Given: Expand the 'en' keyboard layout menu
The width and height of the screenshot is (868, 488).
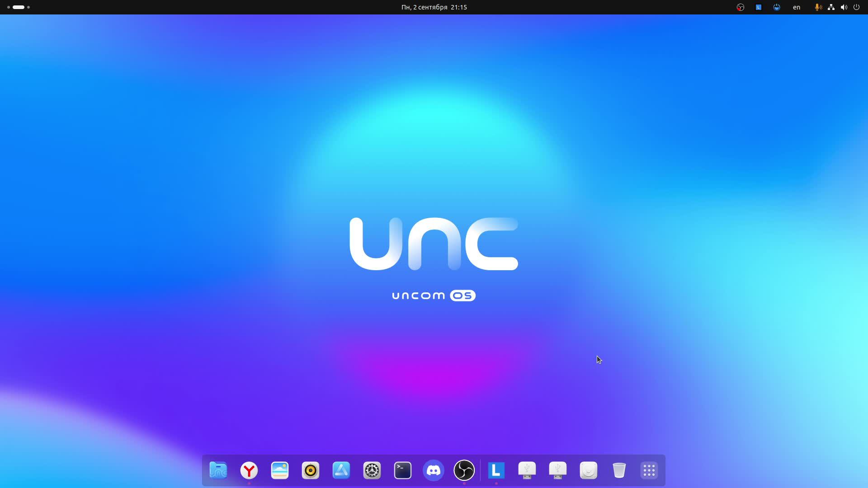Looking at the screenshot, I should (797, 7).
